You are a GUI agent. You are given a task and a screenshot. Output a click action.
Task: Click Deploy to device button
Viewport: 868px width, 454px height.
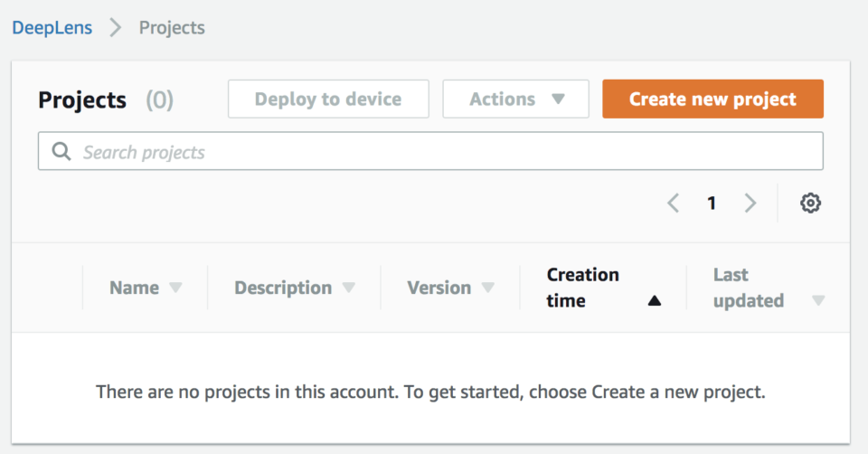[x=328, y=99]
